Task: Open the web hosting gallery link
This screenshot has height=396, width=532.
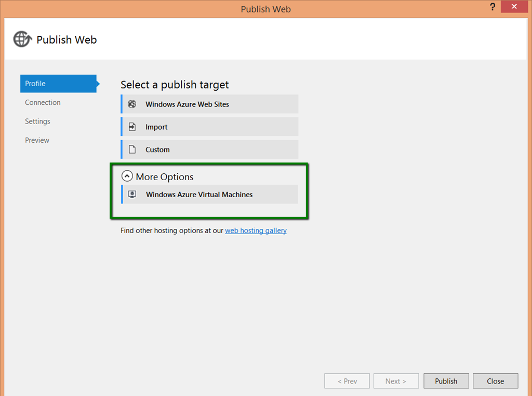Action: point(256,230)
